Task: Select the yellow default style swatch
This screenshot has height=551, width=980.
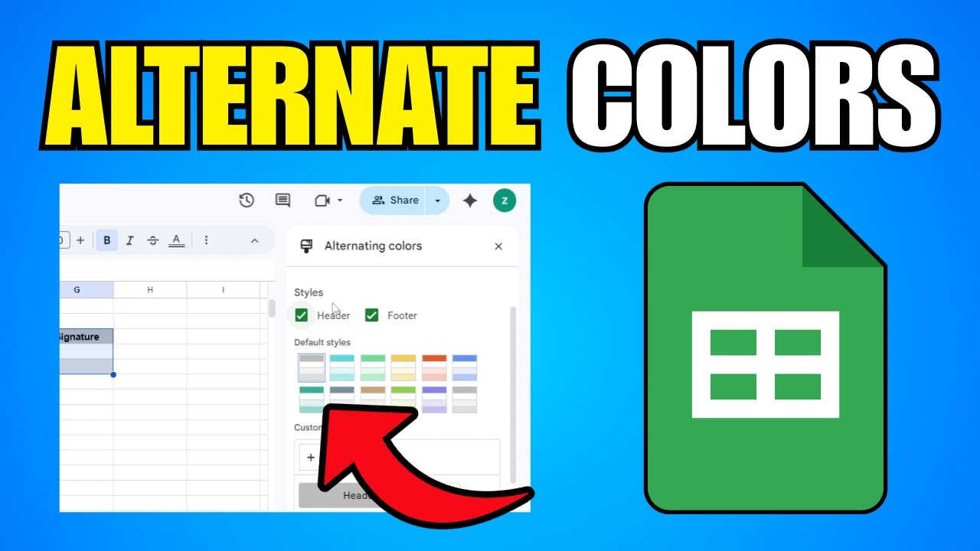Action: 403,367
